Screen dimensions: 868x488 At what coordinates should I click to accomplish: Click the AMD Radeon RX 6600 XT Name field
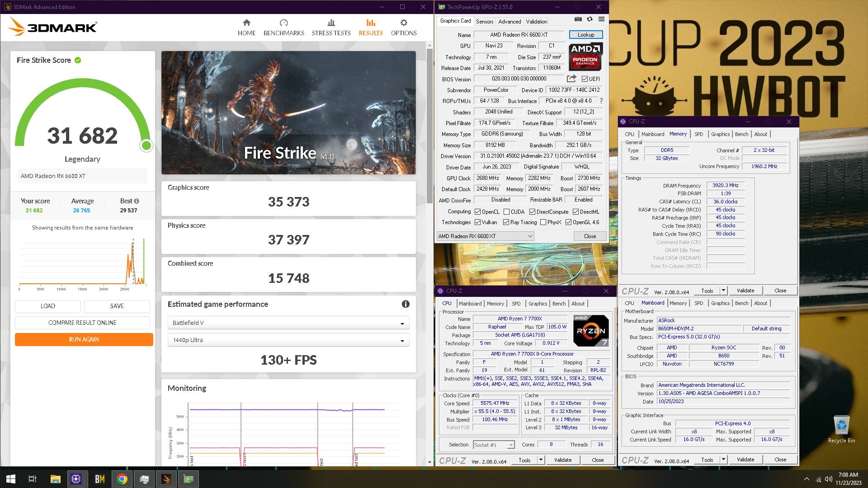pyautogui.click(x=519, y=35)
